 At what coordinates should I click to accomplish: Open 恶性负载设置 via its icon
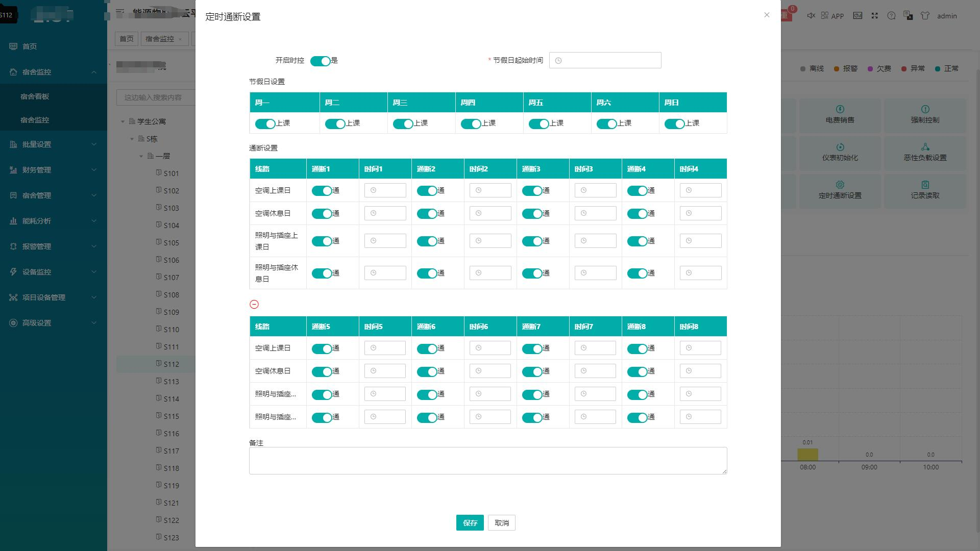point(925,153)
